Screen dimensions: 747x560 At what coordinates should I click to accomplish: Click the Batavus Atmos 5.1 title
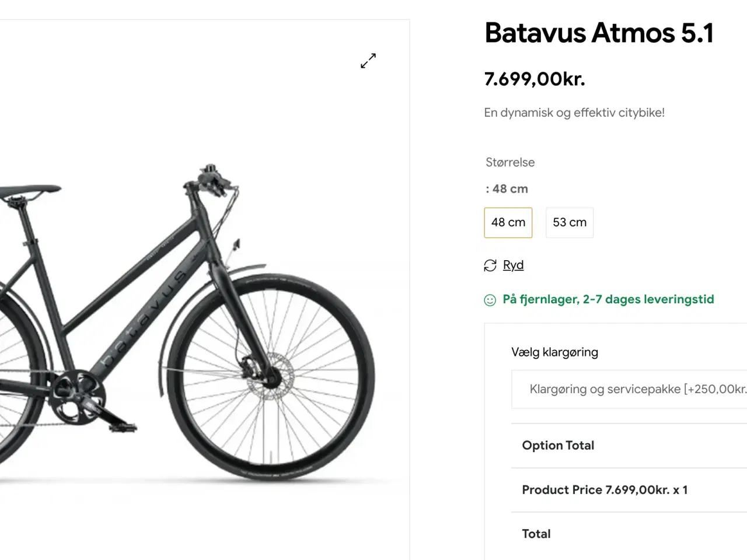[x=599, y=33]
